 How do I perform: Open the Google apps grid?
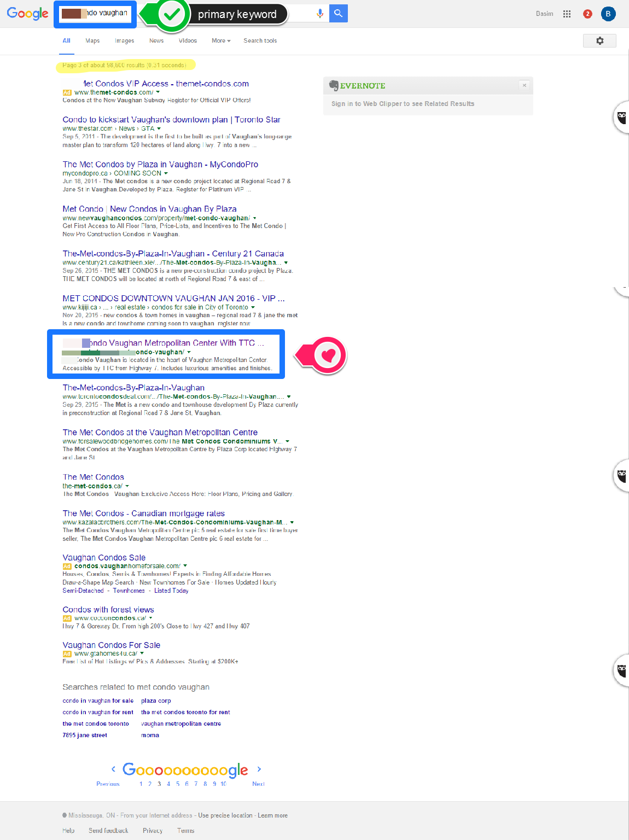coord(567,14)
